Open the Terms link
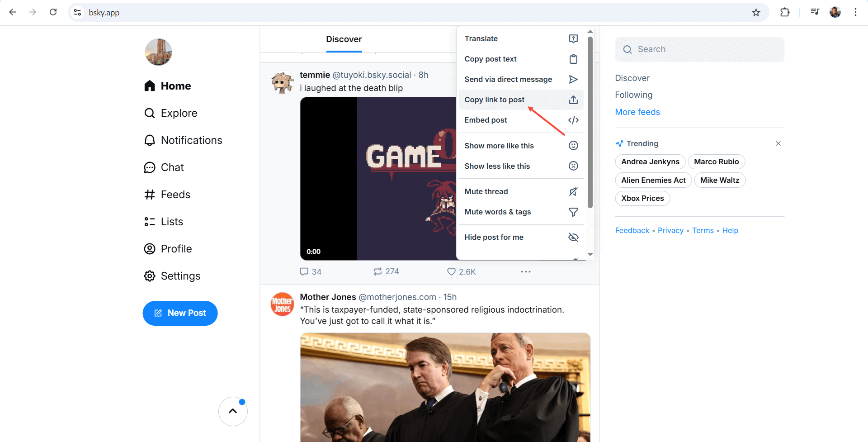This screenshot has height=442, width=868. pos(703,231)
